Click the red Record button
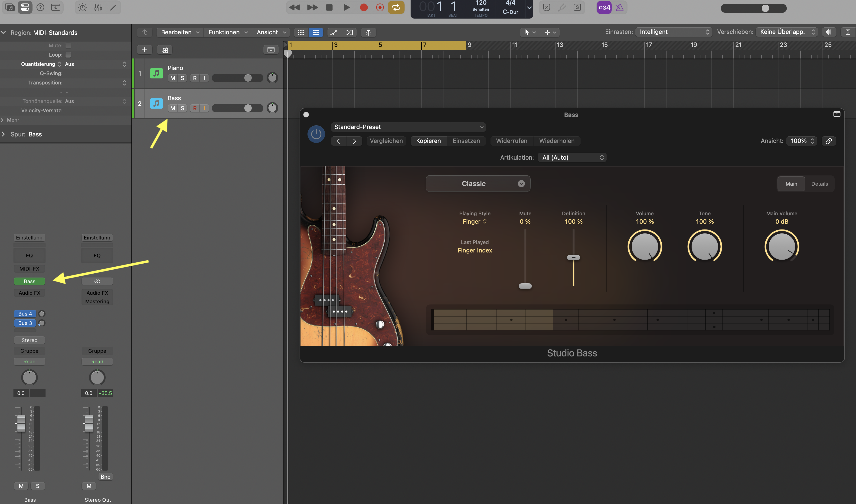856x504 pixels. click(x=364, y=7)
